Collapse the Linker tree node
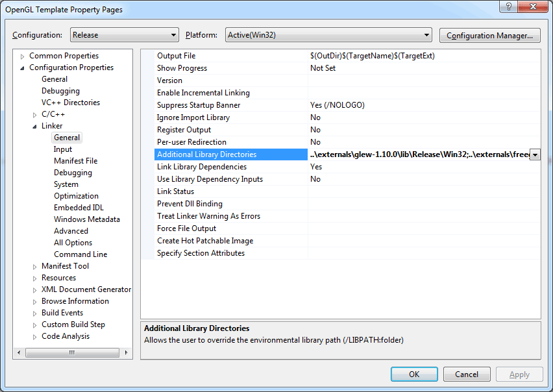553x392 pixels. pyautogui.click(x=34, y=127)
